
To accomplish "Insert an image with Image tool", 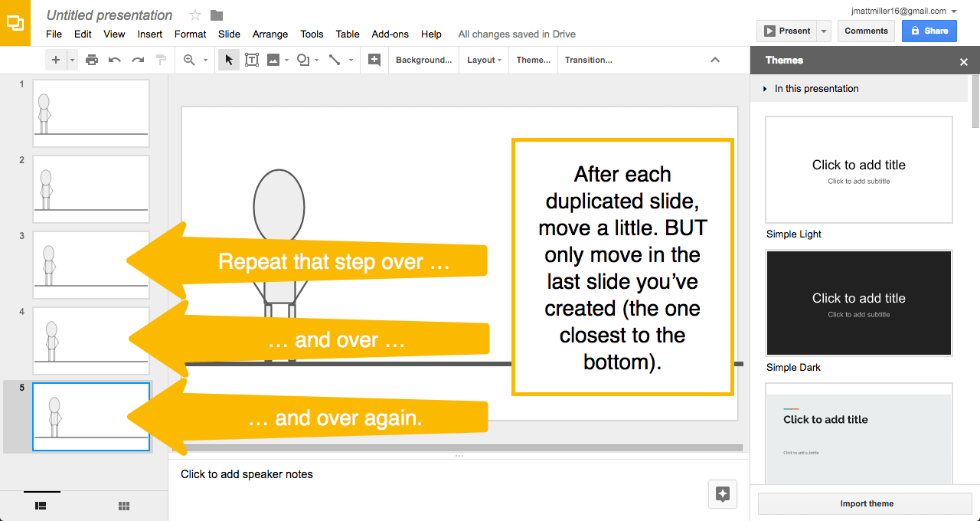I will (x=273, y=60).
